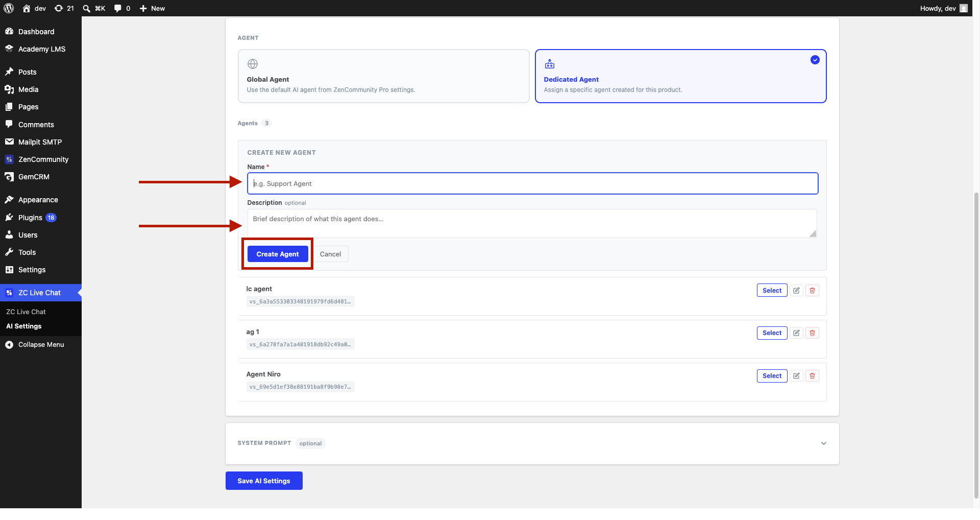Open Howdy, dev account menu
The width and height of the screenshot is (980, 520).
943,8
